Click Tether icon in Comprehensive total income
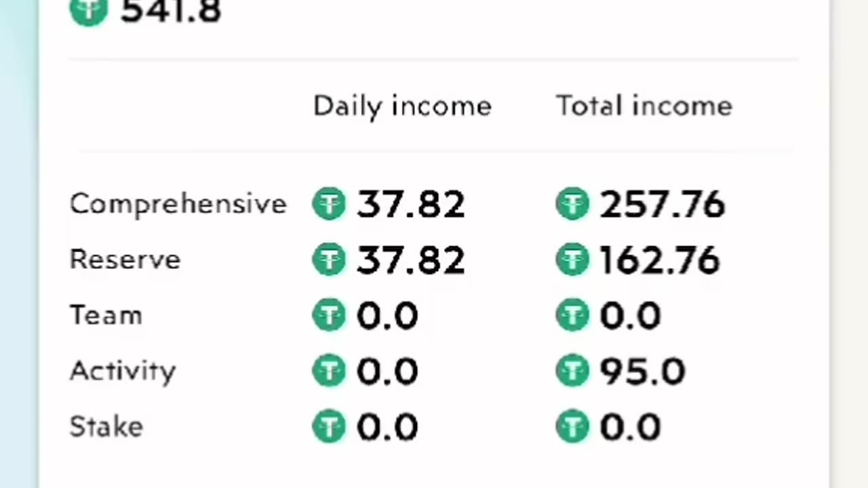The height and width of the screenshot is (488, 868). click(x=572, y=204)
